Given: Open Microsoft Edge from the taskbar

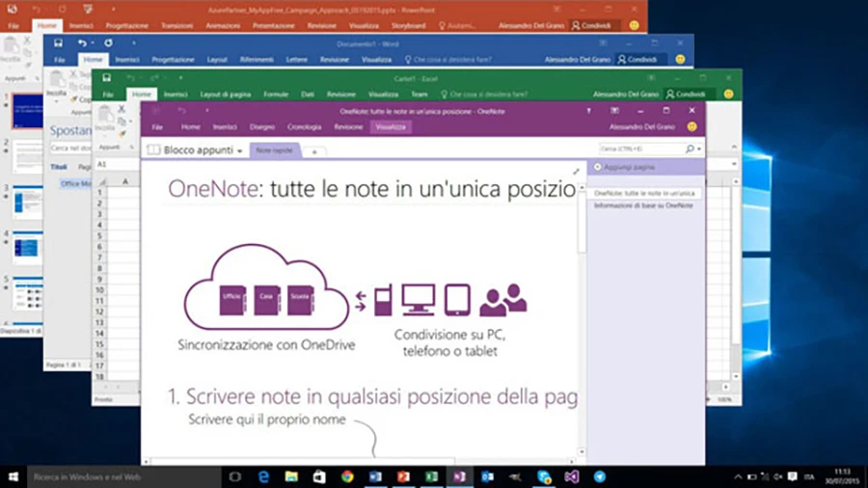Looking at the screenshot, I should pos(262,476).
